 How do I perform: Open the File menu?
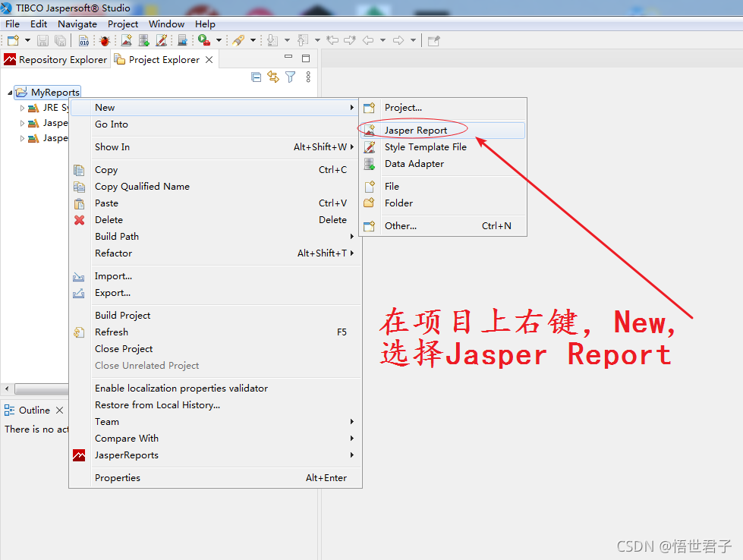pyautogui.click(x=12, y=24)
